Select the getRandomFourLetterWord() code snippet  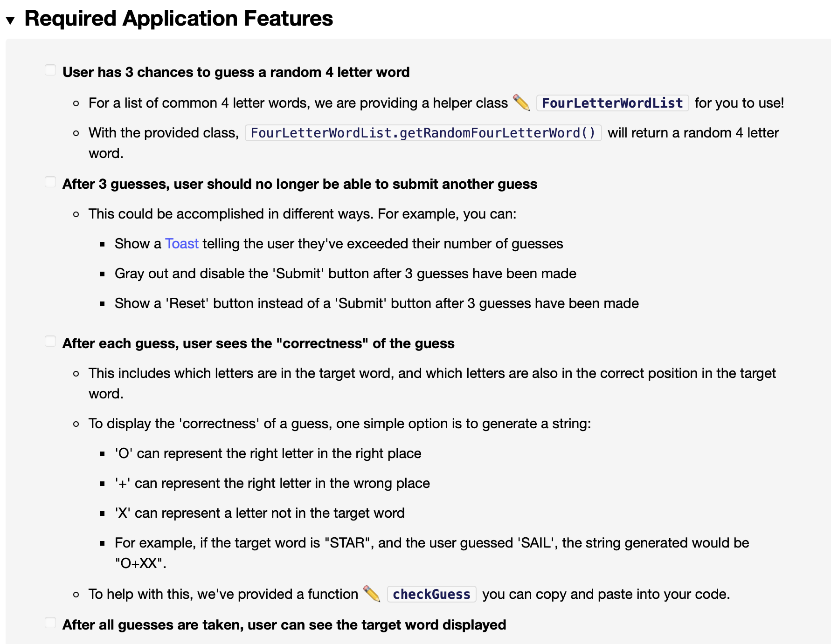point(422,133)
